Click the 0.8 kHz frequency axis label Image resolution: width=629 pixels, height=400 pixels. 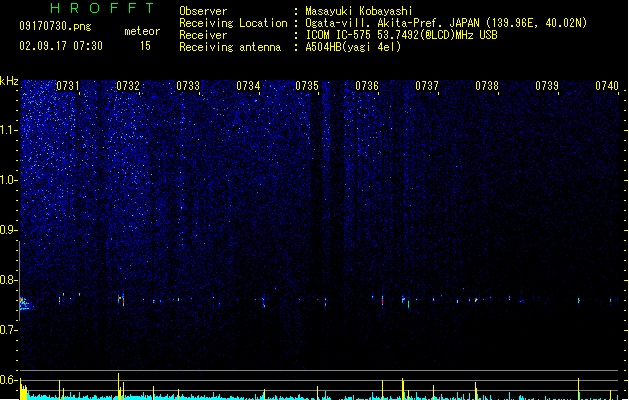click(x=8, y=280)
